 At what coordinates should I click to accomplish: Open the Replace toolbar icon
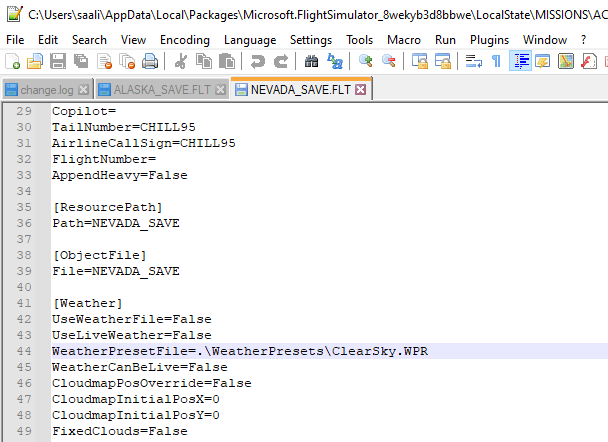(x=335, y=61)
